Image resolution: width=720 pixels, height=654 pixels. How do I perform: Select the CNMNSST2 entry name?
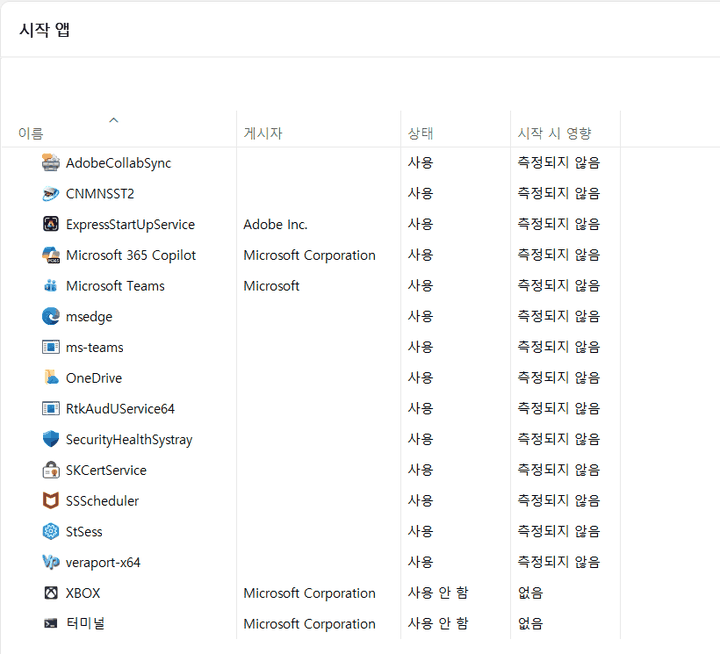100,194
